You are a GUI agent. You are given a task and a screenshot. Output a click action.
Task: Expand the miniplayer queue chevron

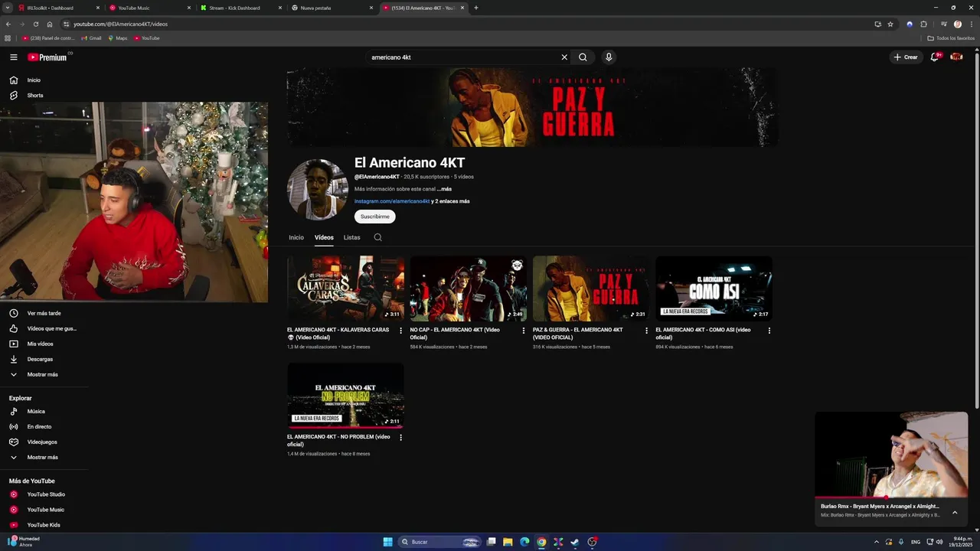coord(955,512)
